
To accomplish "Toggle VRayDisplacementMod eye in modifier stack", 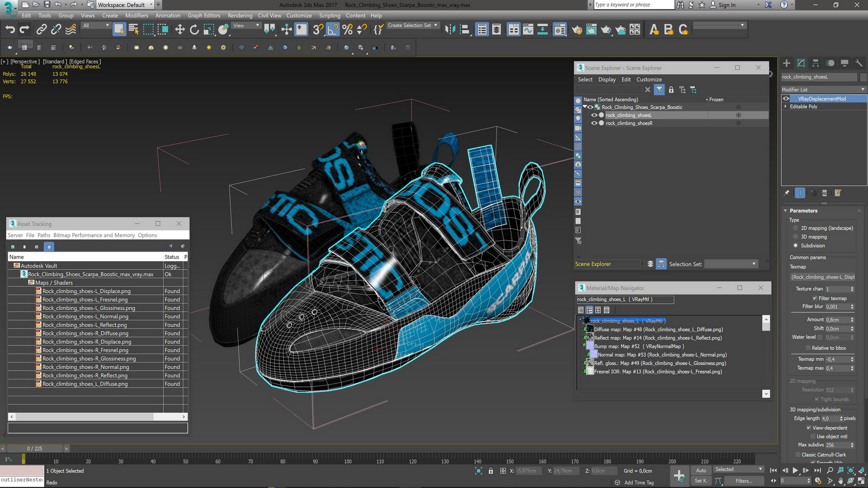I will [x=786, y=99].
